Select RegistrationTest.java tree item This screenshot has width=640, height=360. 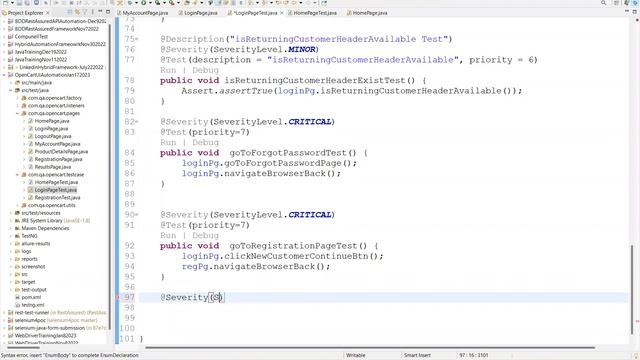[x=57, y=198]
